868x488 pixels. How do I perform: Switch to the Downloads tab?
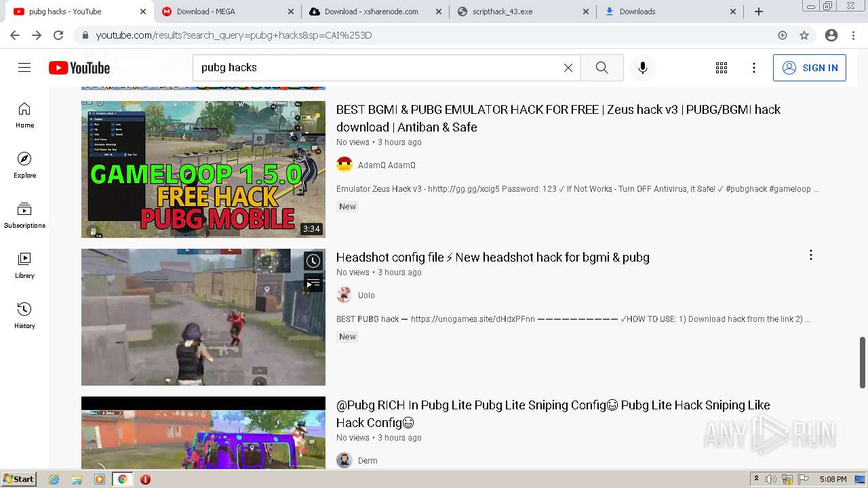[670, 12]
